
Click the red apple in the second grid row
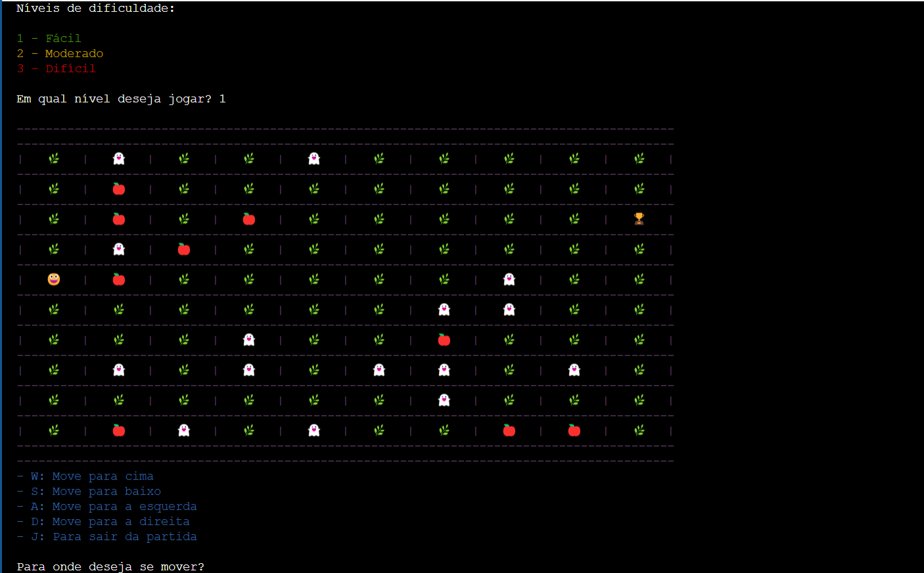point(119,189)
